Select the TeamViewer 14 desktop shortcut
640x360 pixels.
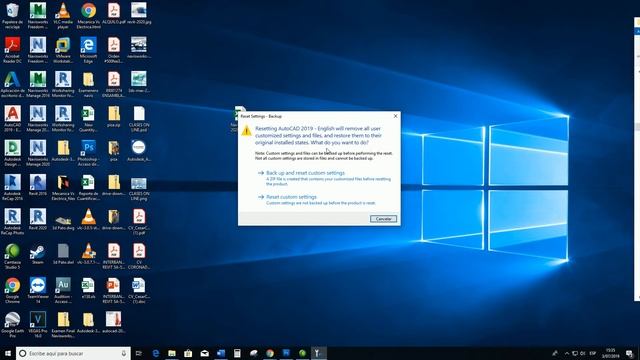(x=38, y=290)
